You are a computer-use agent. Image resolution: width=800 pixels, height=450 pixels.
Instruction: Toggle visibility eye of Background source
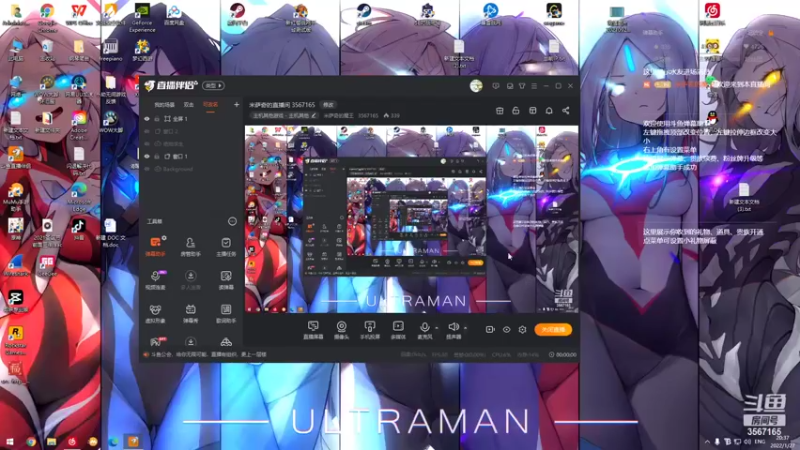(x=147, y=169)
